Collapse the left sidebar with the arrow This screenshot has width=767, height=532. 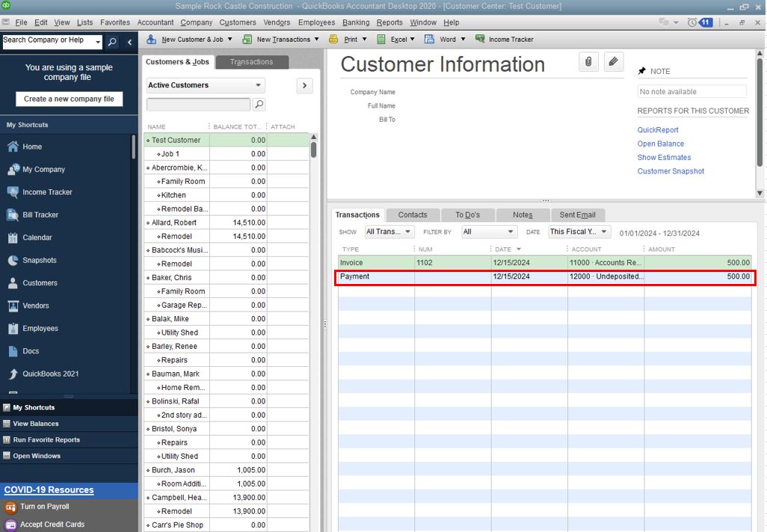[129, 42]
